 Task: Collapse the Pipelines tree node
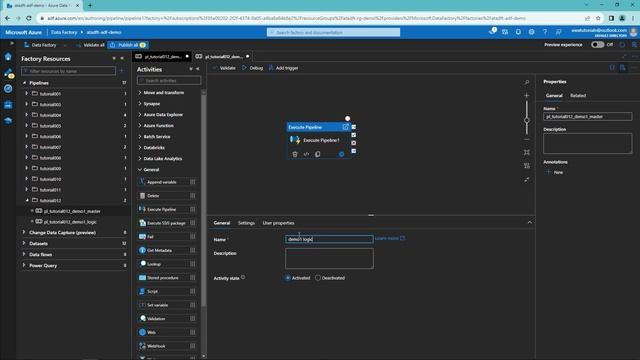[24, 83]
